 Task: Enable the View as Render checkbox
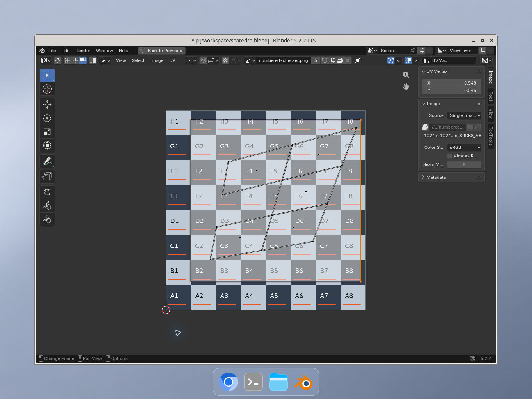(x=450, y=156)
